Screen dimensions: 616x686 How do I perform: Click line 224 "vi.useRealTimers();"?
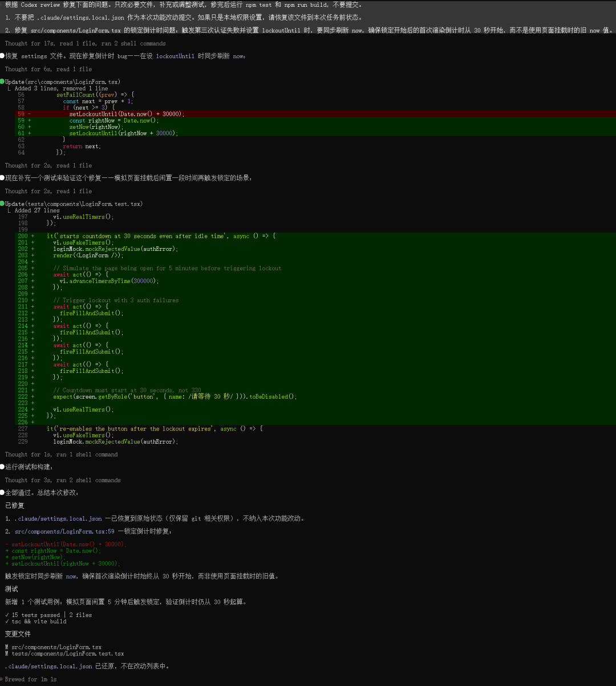pyautogui.click(x=83, y=409)
